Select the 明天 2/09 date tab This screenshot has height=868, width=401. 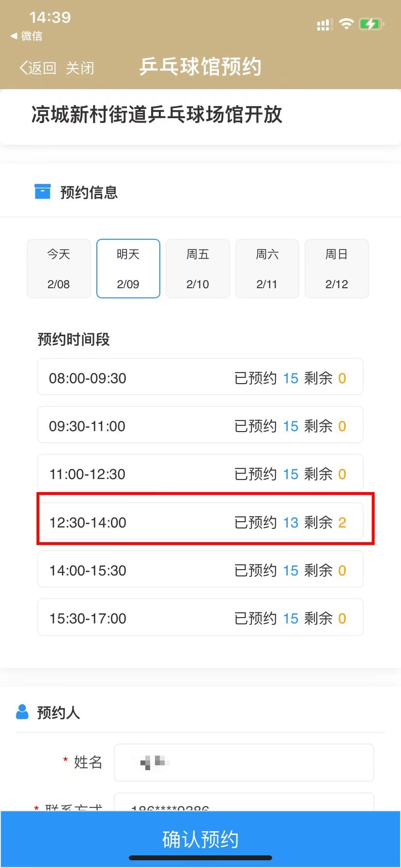coord(128,268)
